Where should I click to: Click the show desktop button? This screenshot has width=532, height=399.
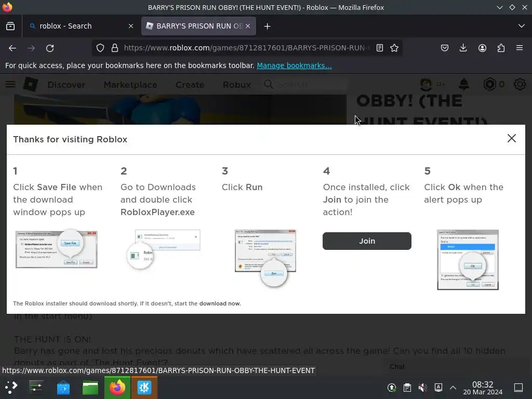pyautogui.click(x=518, y=388)
